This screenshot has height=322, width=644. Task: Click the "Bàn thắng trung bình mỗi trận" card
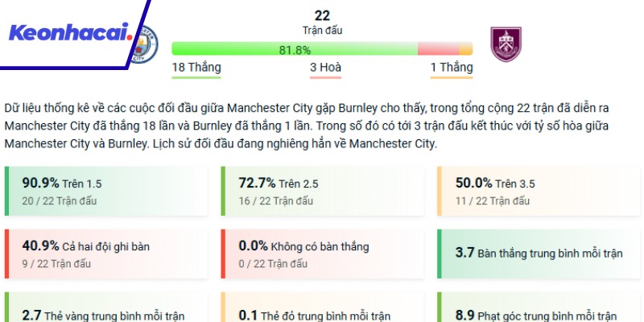click(x=538, y=254)
